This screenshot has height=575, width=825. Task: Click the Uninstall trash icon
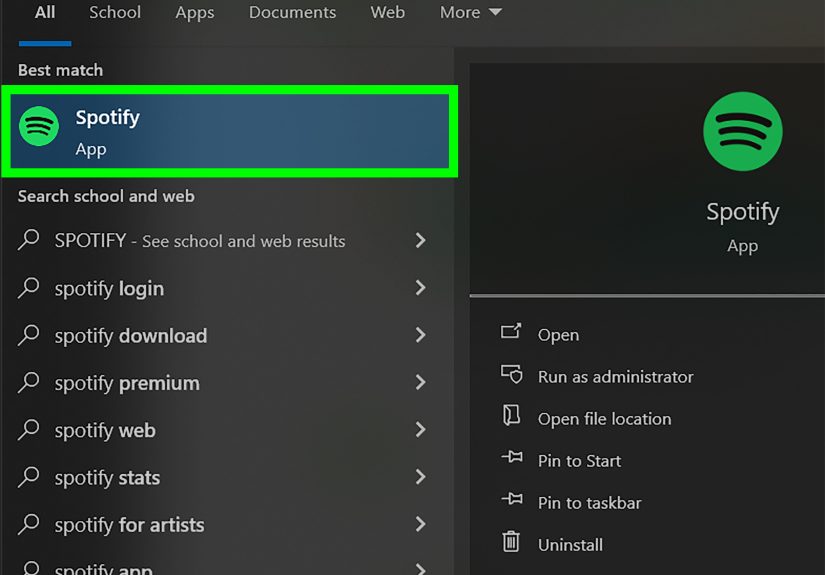coord(510,541)
